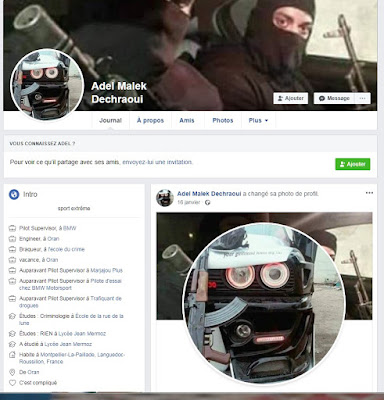
Task: Switch to the Journal tab
Action: pos(110,120)
